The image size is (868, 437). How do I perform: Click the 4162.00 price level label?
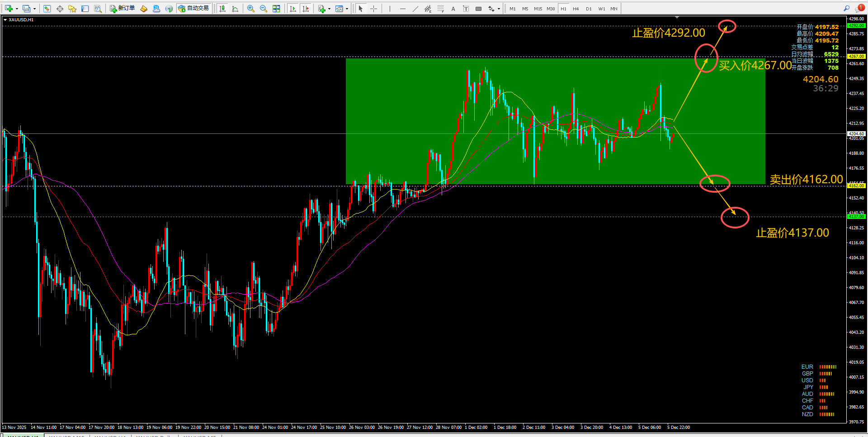coord(856,185)
